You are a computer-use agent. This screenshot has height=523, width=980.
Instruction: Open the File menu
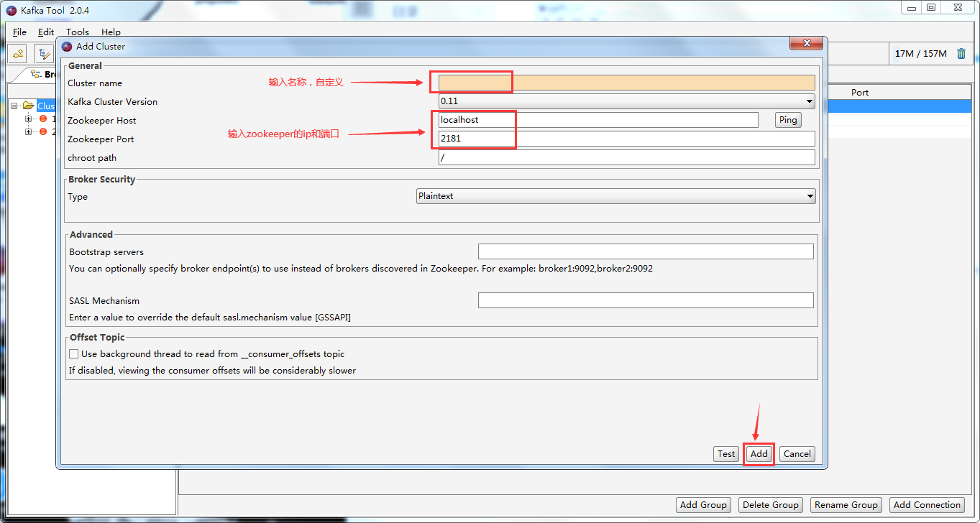(x=19, y=32)
